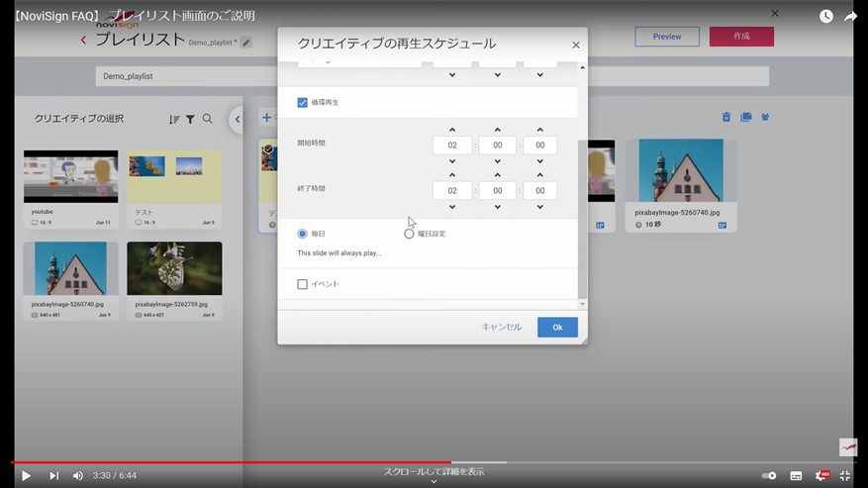Viewport: 868px width, 488px height.
Task: Decrease the 開始時間 second value
Action: click(539, 161)
